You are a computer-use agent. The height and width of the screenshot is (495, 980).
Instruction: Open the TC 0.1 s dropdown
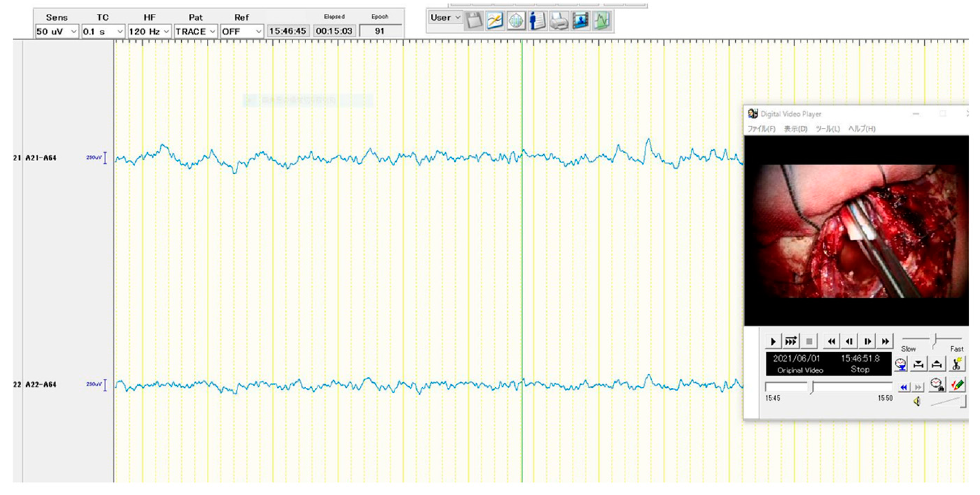pos(103,31)
